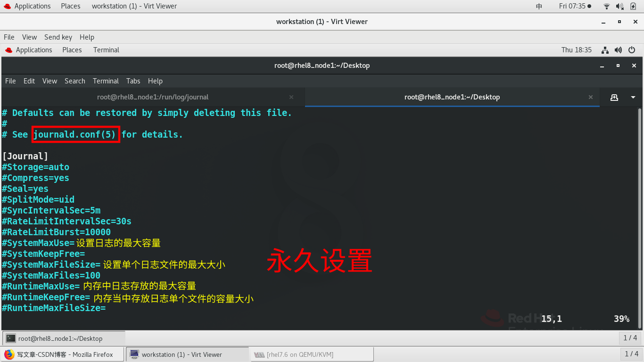Click the #RuntimeMaxFileSize= line
The width and height of the screenshot is (644, 362).
point(54,308)
